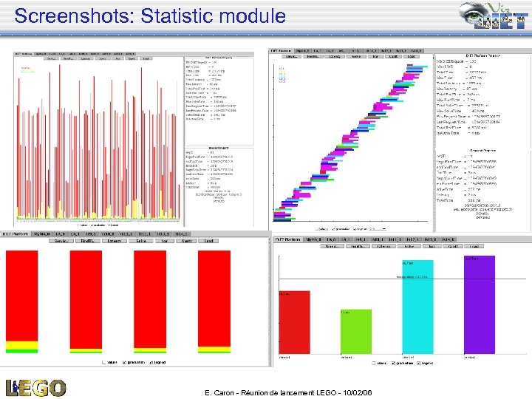The height and width of the screenshot is (399, 532).
Task: Open dropdown beside legend in Gantt window
Action: (x=378, y=229)
